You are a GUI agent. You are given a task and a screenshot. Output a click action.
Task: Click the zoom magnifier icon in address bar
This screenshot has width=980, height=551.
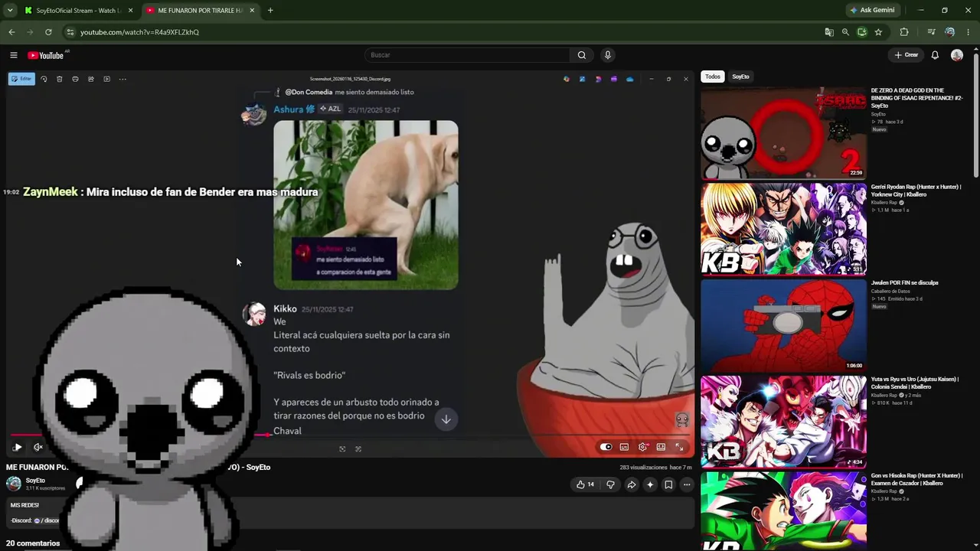(x=845, y=32)
